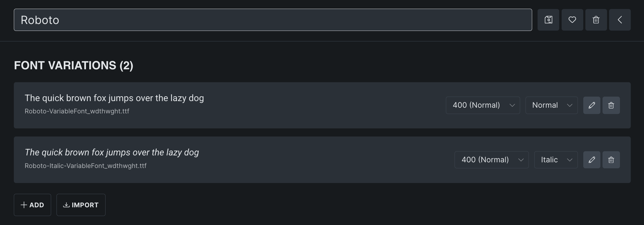Viewport: 644px width, 225px height.
Task: Delete the Roboto-VariableFont_wdthwght.ttf variation
Action: (x=611, y=105)
